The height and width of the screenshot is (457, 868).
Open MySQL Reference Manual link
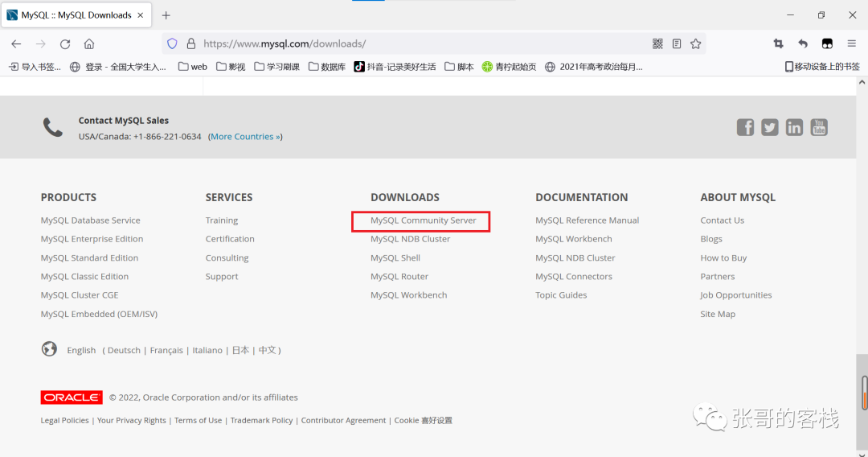coord(587,220)
